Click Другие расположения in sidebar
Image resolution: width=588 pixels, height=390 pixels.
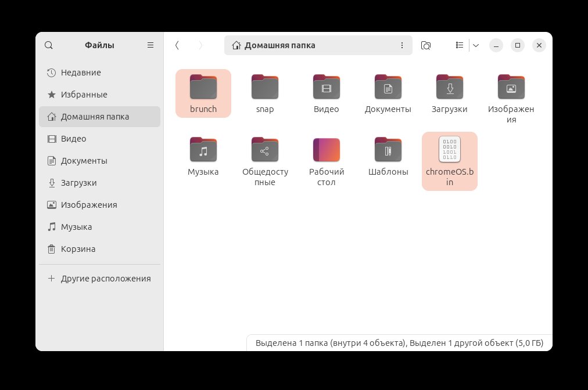pyautogui.click(x=105, y=279)
